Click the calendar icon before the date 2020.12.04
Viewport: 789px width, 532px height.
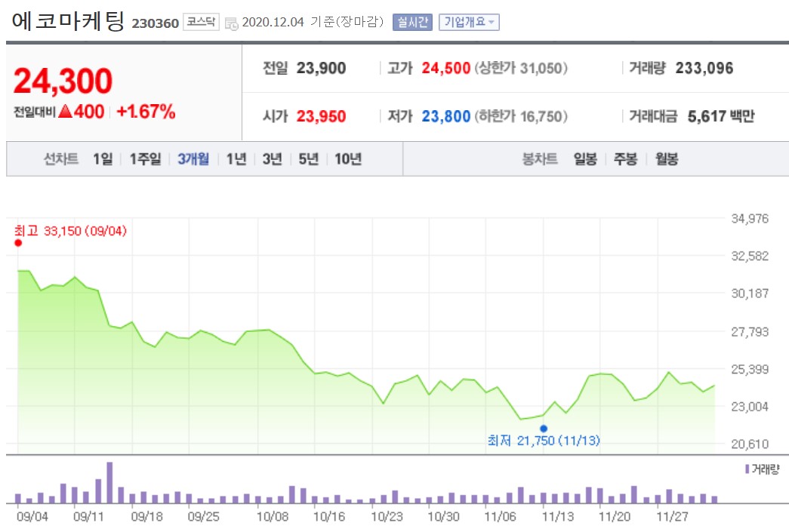click(x=231, y=23)
